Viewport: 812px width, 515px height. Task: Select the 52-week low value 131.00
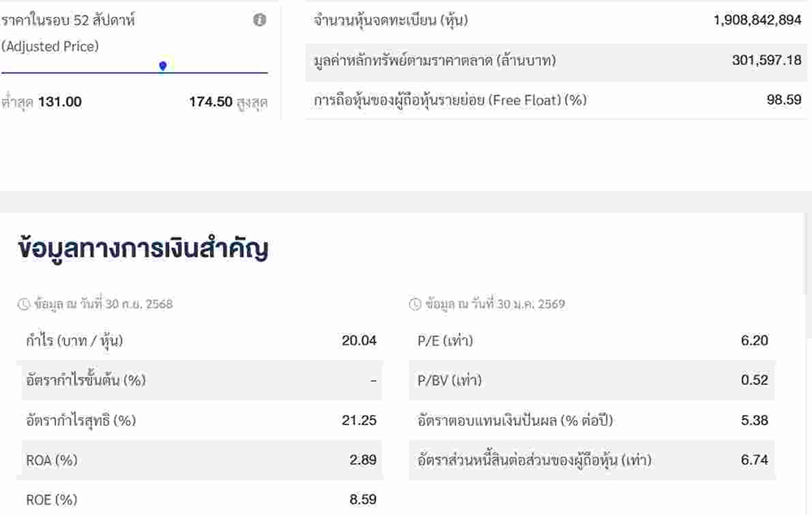coord(60,102)
